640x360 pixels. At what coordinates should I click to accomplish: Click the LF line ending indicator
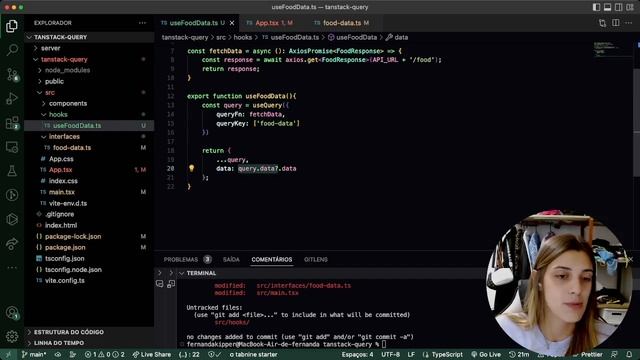[411, 354]
